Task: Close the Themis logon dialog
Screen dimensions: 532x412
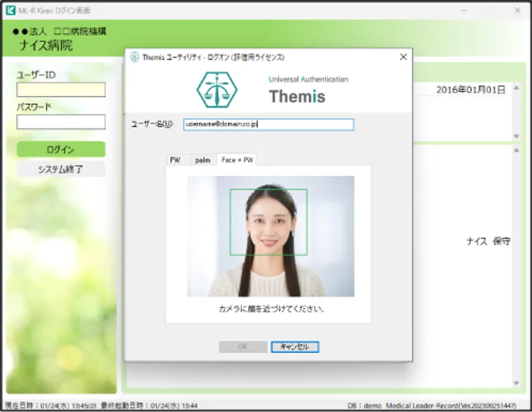Action: [403, 57]
